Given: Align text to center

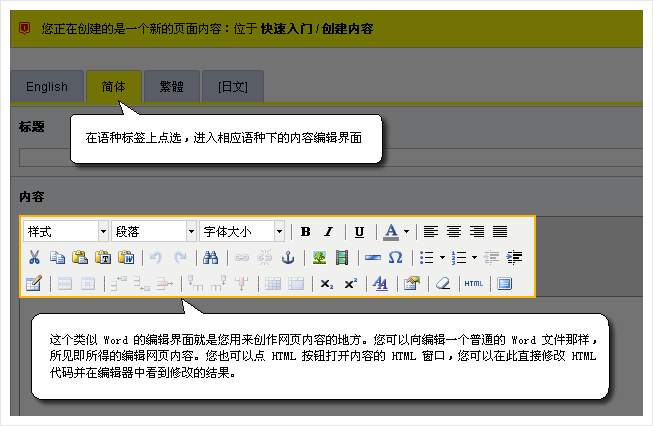Looking at the screenshot, I should [453, 231].
